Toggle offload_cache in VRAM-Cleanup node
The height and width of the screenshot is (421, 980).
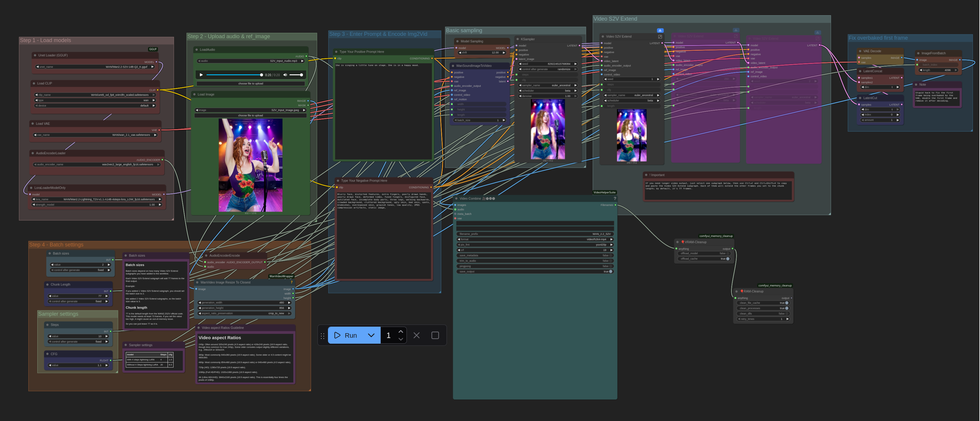(728, 259)
